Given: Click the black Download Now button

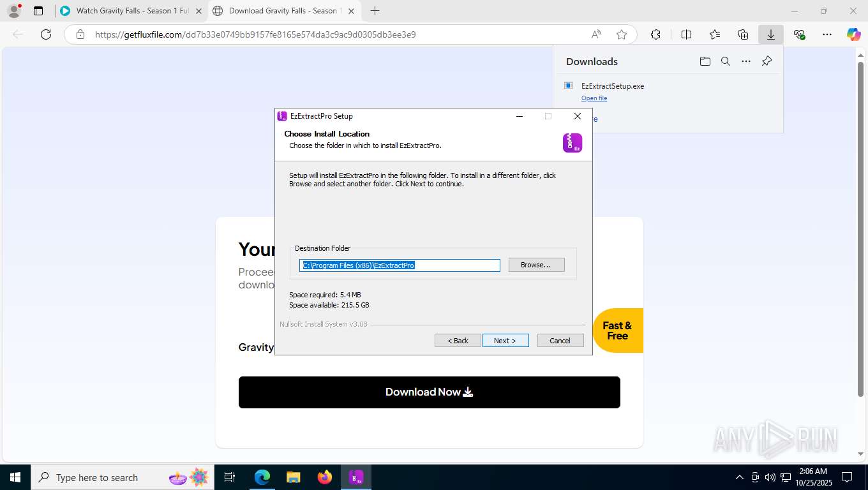Looking at the screenshot, I should point(430,392).
